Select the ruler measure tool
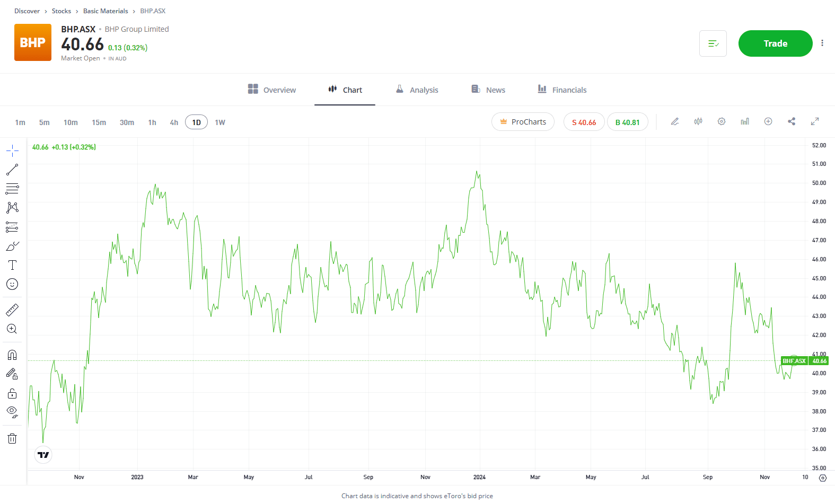The image size is (835, 504). pos(12,310)
